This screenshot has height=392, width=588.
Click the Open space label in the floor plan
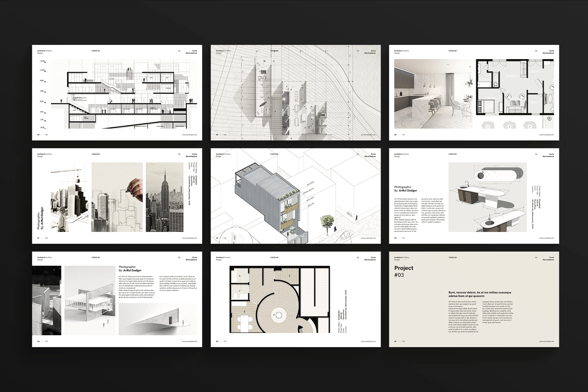pos(511,76)
